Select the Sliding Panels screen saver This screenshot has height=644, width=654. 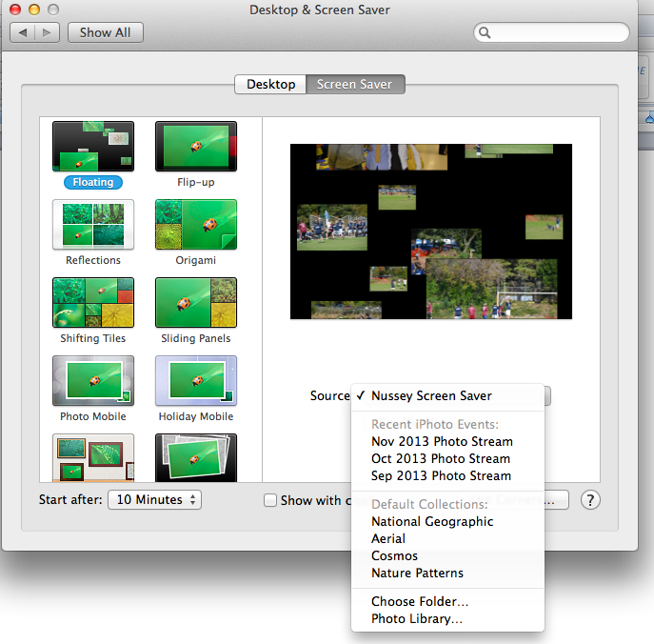pyautogui.click(x=196, y=302)
